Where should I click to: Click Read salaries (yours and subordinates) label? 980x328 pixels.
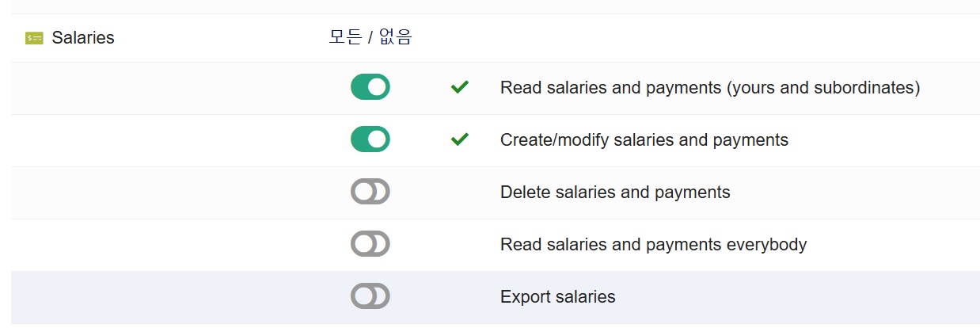[x=709, y=88]
